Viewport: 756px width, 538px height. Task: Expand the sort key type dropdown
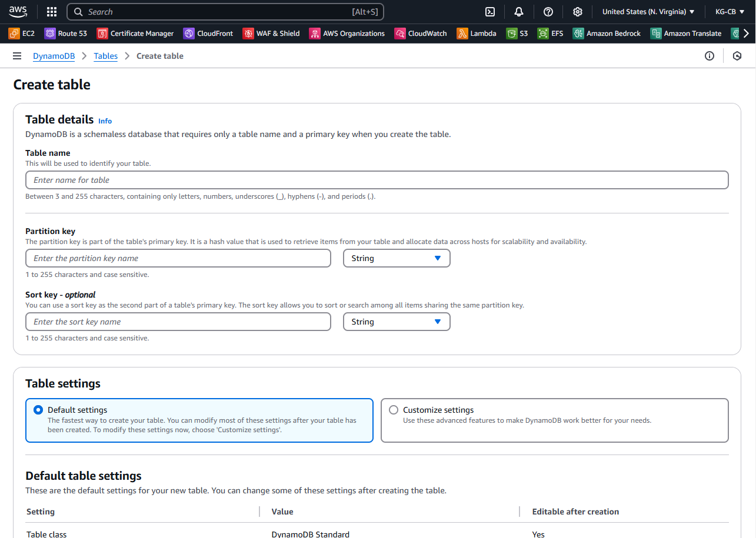point(397,322)
